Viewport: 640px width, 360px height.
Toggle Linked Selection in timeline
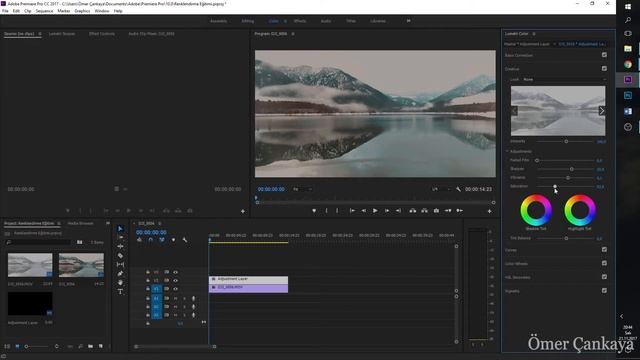[162, 240]
